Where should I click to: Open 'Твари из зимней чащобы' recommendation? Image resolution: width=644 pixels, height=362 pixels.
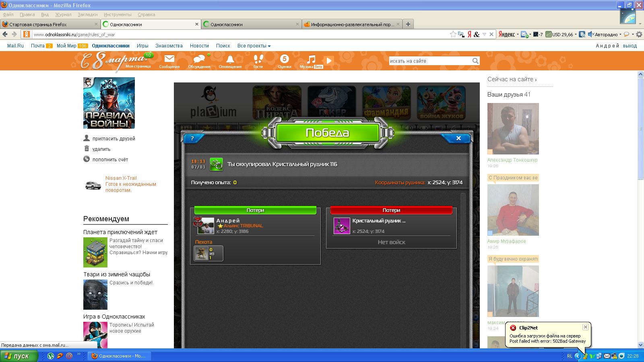pyautogui.click(x=117, y=274)
